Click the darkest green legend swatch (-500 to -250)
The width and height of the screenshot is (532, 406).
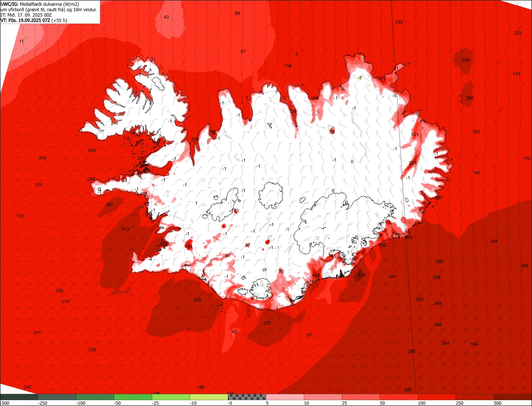(19, 397)
